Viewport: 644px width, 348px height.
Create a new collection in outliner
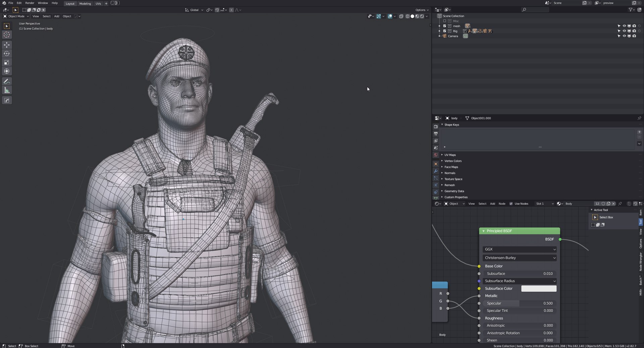coord(639,10)
